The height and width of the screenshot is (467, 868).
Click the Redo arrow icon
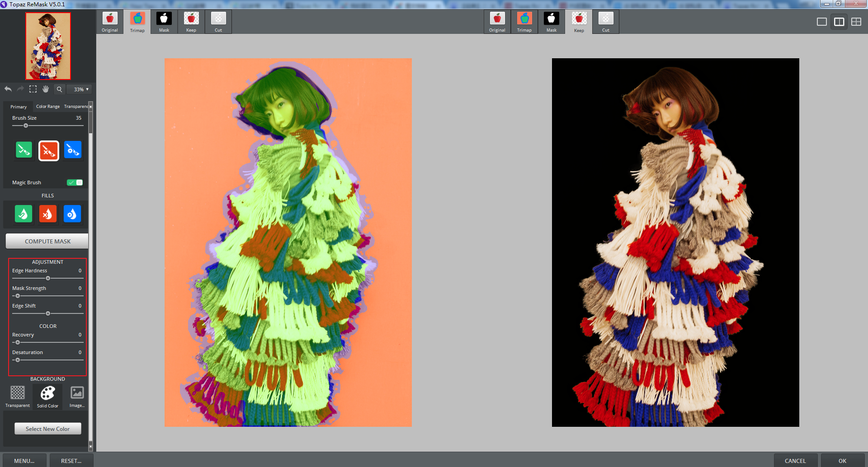point(20,89)
